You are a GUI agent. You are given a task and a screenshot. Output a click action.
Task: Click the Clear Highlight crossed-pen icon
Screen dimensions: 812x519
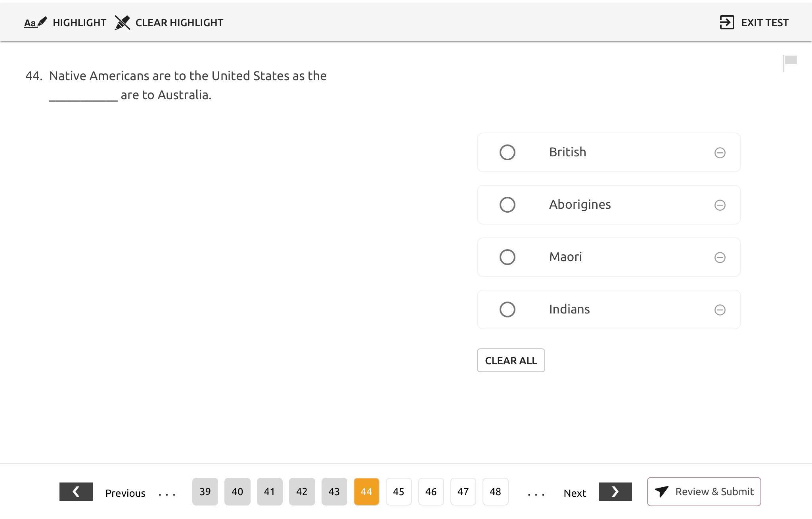[x=122, y=23]
